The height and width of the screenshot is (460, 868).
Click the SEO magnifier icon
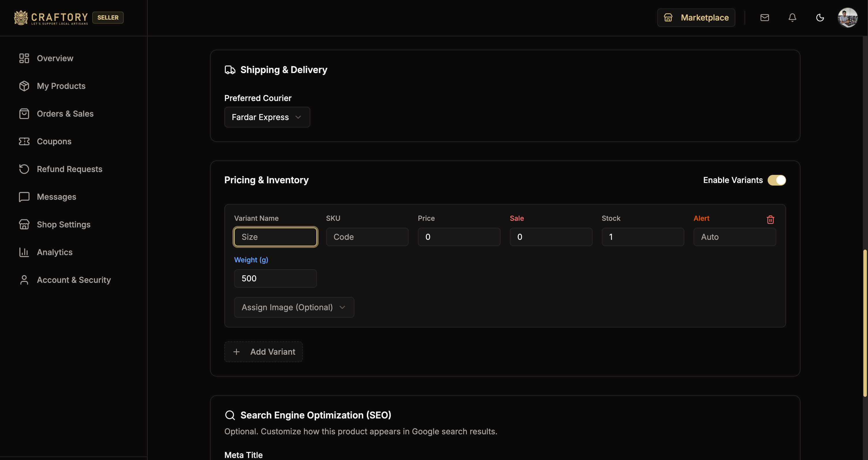coord(230,415)
